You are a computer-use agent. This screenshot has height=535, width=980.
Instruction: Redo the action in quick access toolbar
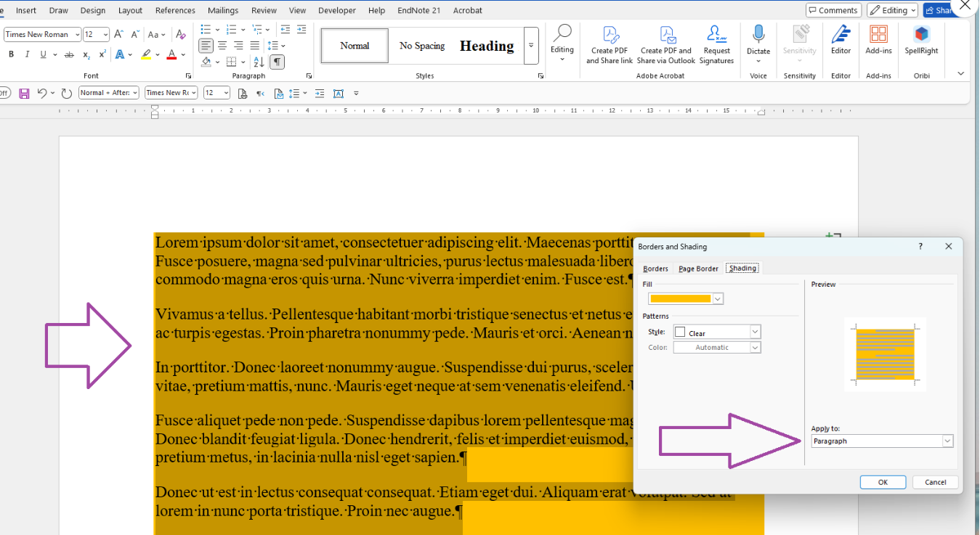(x=67, y=93)
